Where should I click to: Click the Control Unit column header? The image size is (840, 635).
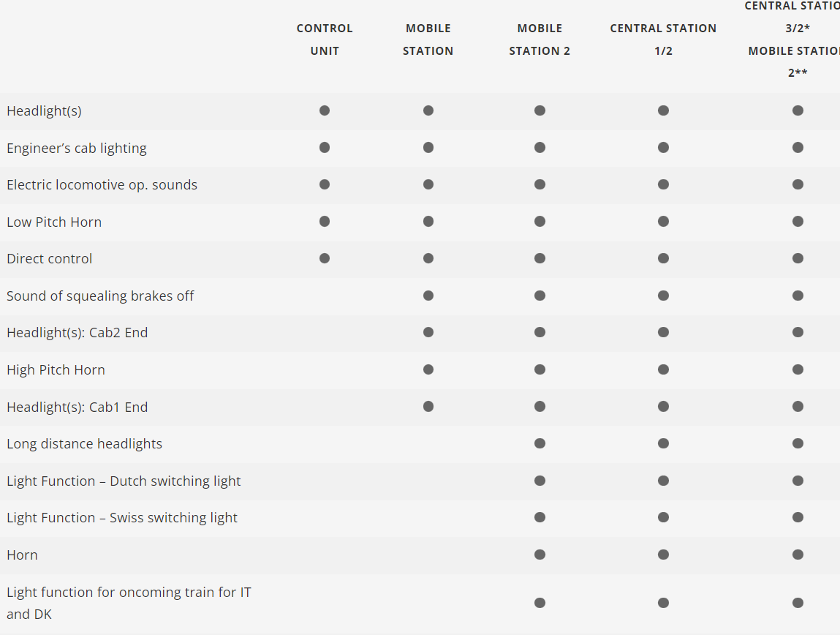[x=325, y=40]
